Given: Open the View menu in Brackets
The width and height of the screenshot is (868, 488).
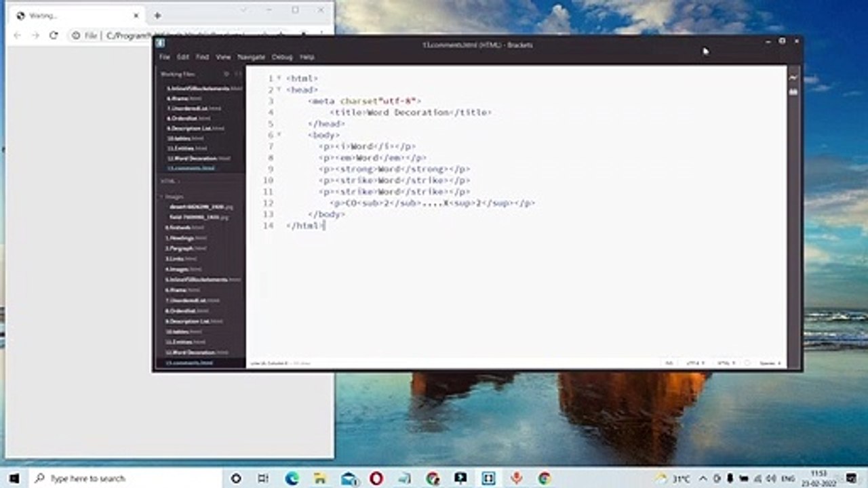Looking at the screenshot, I should point(223,57).
